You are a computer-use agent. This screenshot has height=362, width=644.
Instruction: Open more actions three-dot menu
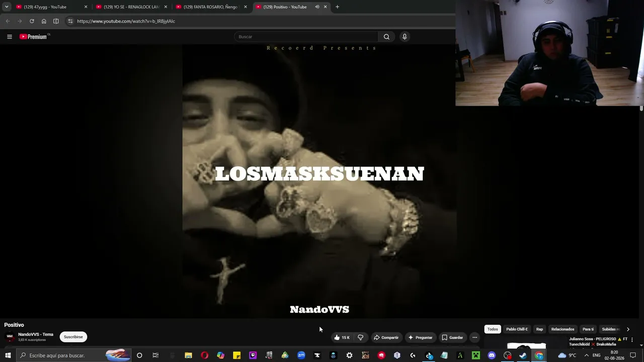474,337
